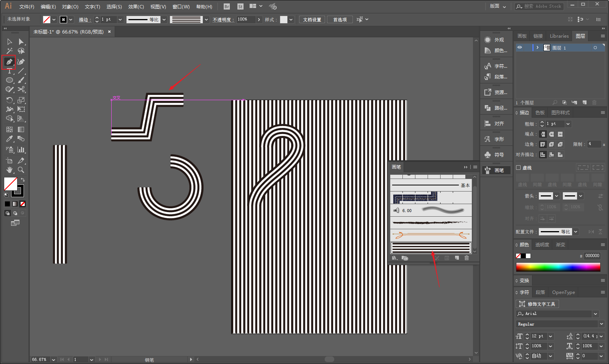Choose the round join corner option

pyautogui.click(x=551, y=144)
